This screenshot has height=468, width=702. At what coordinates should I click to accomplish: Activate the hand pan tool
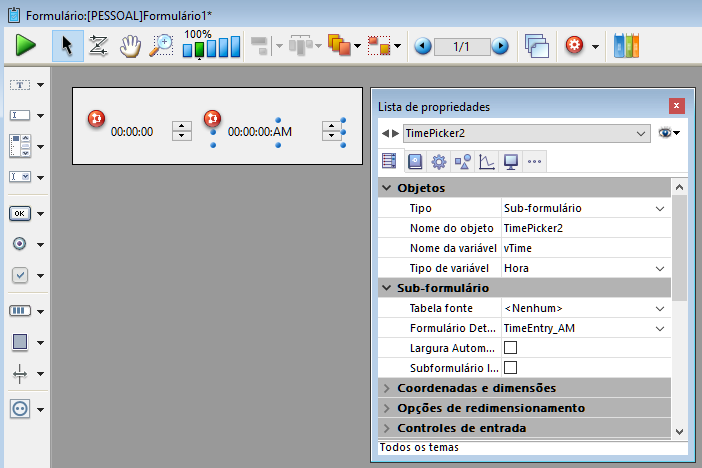130,45
